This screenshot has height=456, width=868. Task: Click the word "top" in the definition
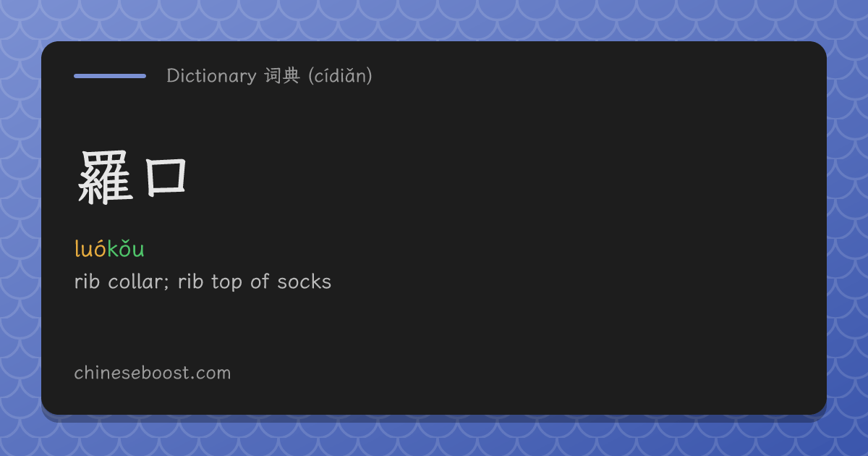(x=227, y=283)
